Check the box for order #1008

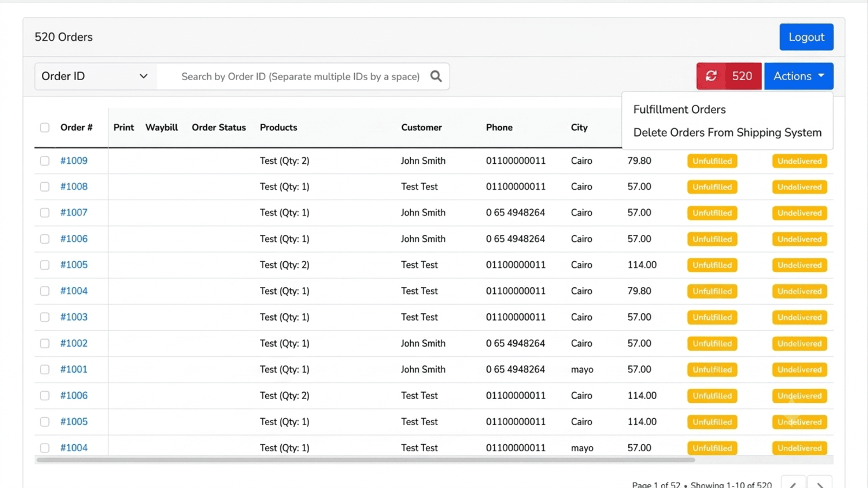tap(44, 187)
